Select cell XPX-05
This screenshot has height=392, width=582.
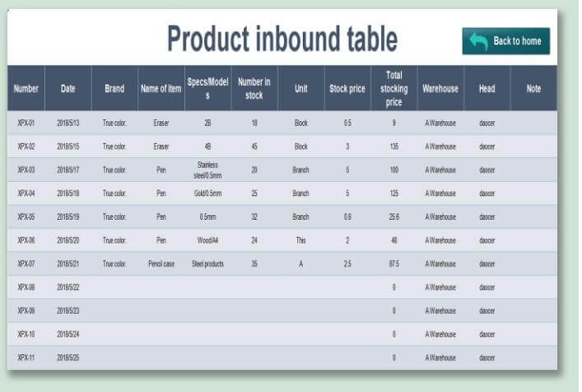[x=26, y=217]
